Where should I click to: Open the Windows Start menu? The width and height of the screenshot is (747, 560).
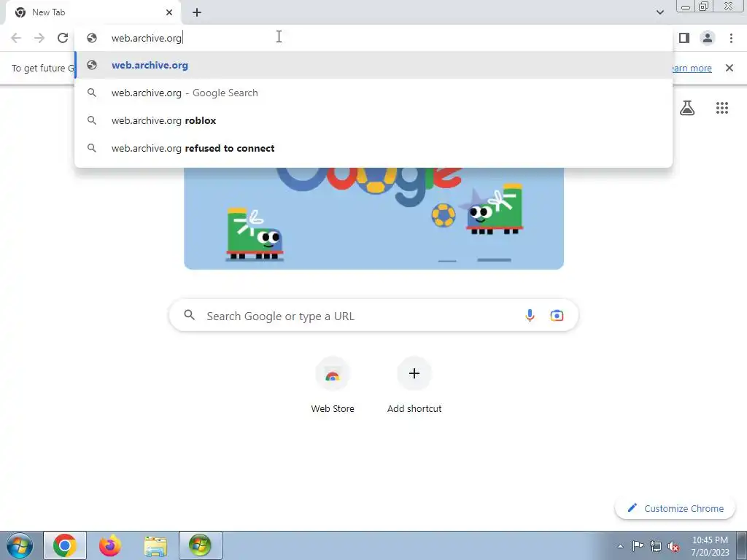click(20, 545)
